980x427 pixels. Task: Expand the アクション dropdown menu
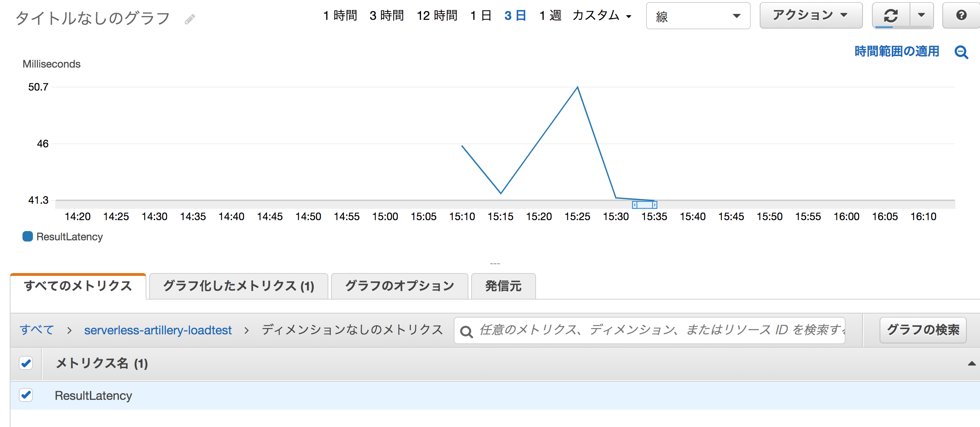pyautogui.click(x=810, y=16)
